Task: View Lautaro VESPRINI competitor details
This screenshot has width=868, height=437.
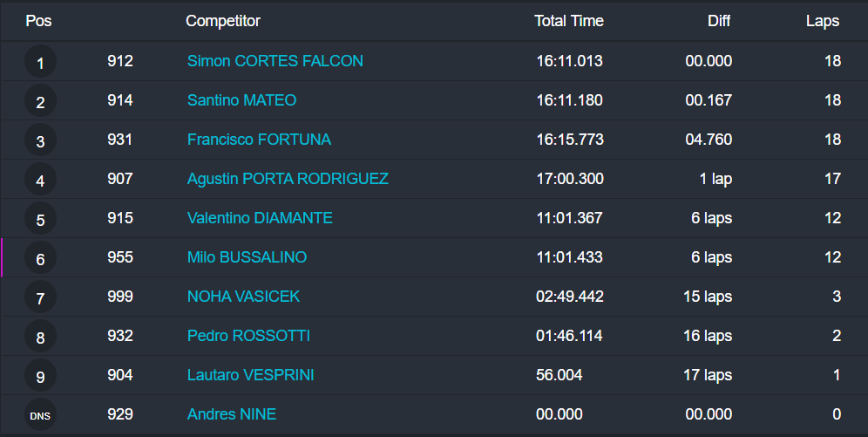Action: 251,375
